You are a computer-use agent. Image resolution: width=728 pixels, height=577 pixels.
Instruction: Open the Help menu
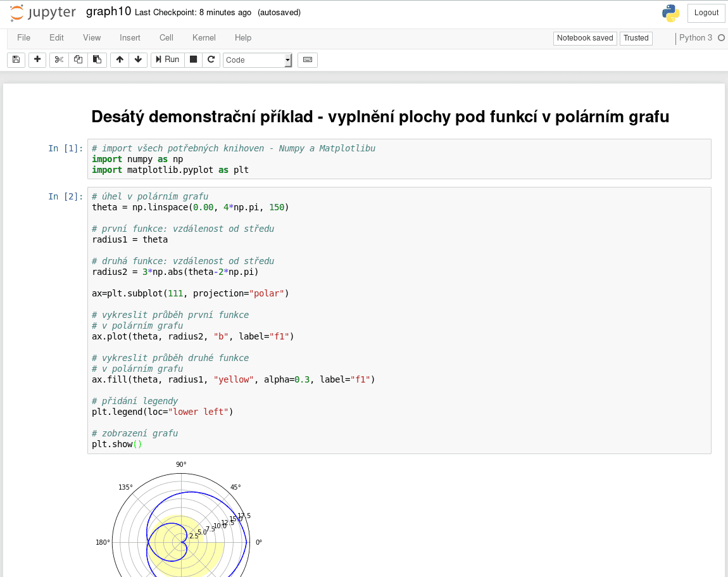(x=243, y=37)
